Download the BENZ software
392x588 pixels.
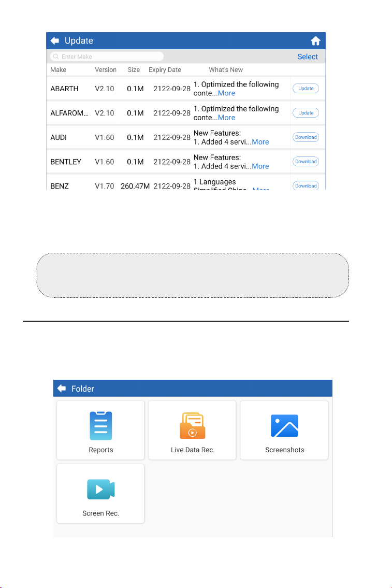[x=306, y=185]
